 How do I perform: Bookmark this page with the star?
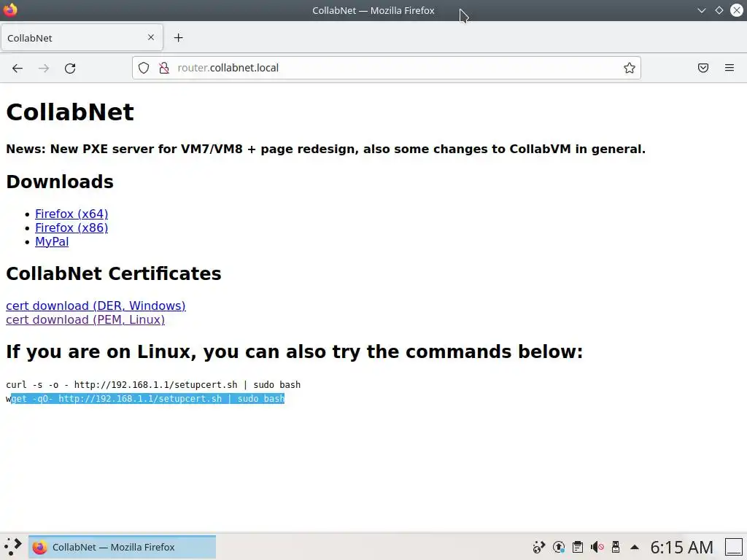click(630, 68)
